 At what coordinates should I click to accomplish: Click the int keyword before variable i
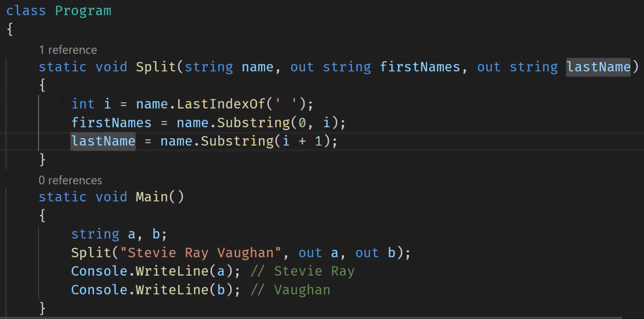(x=83, y=103)
